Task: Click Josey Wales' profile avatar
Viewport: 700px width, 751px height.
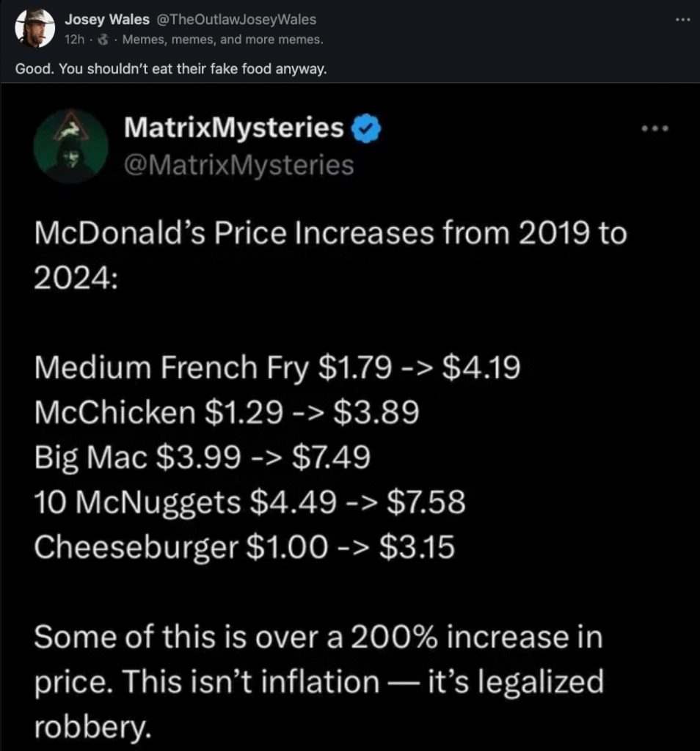Action: click(35, 29)
